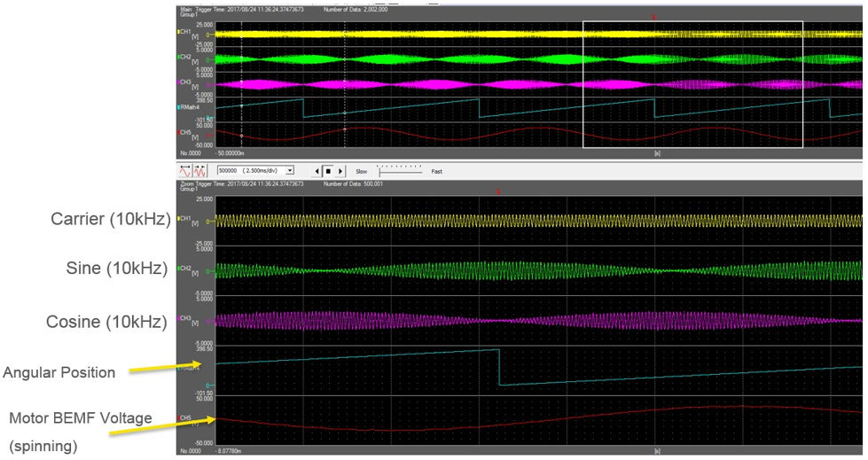This screenshot has height=460, width=868.
Task: Click CH5 red marker in Zoom view
Action: click(179, 417)
